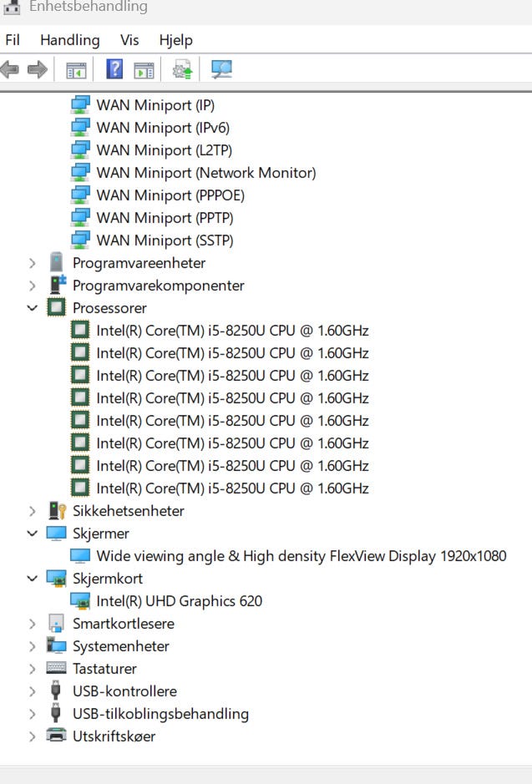Expand the USB-kontrollere node

point(33,691)
